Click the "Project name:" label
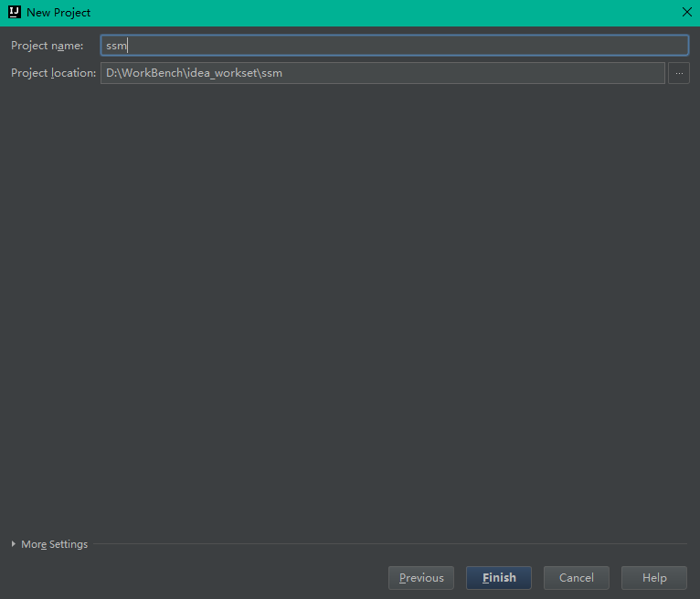700x599 pixels. [x=47, y=46]
